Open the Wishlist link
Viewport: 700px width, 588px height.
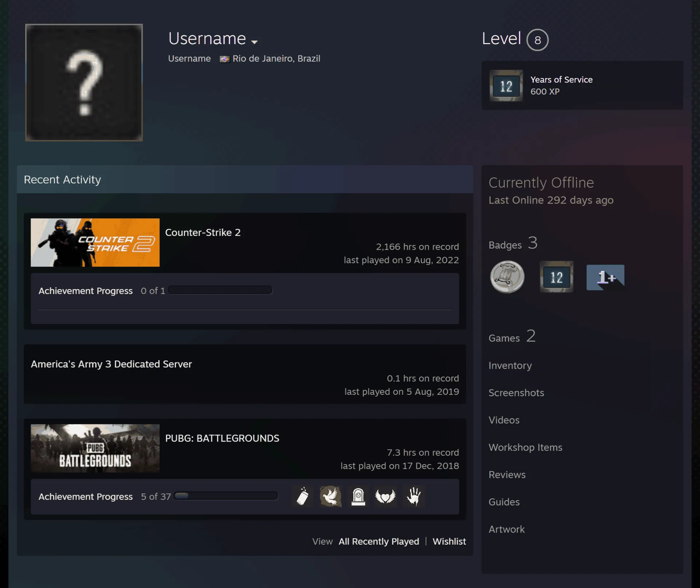[449, 542]
